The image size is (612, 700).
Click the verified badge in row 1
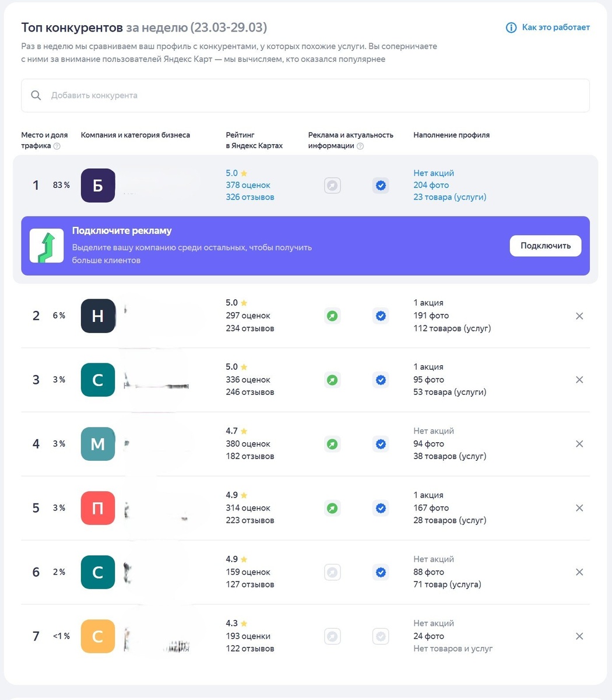(x=381, y=185)
